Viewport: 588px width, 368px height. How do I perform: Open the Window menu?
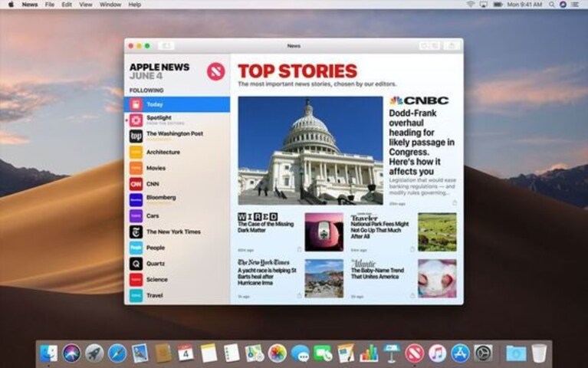point(110,5)
